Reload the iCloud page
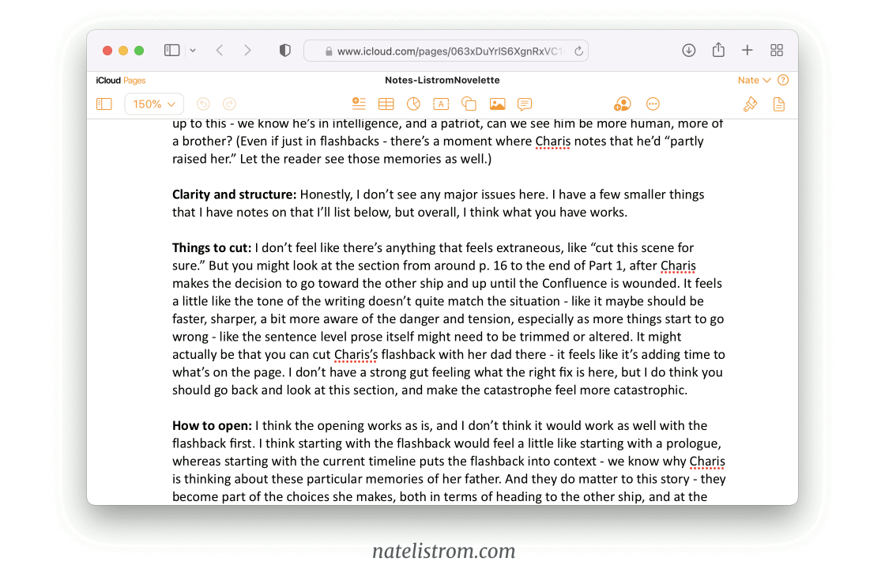 click(578, 51)
